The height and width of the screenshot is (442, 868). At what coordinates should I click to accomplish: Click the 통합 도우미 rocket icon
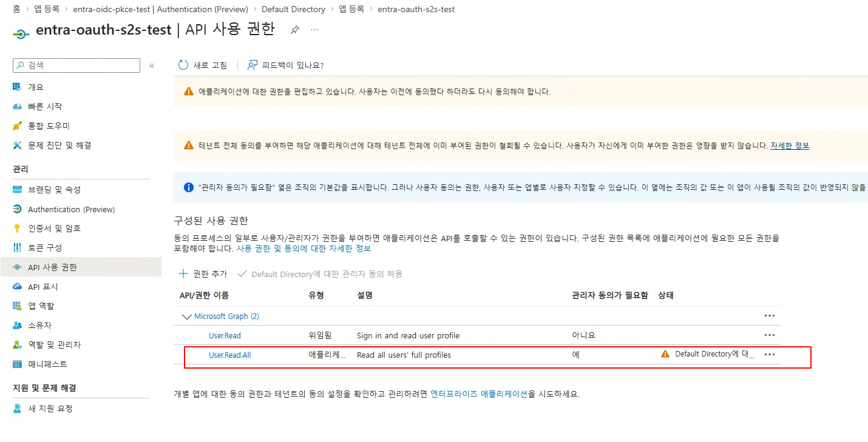point(18,126)
